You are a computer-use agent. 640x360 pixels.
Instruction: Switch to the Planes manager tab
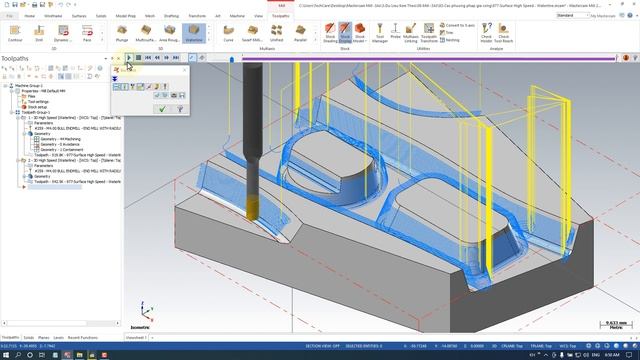click(x=44, y=338)
